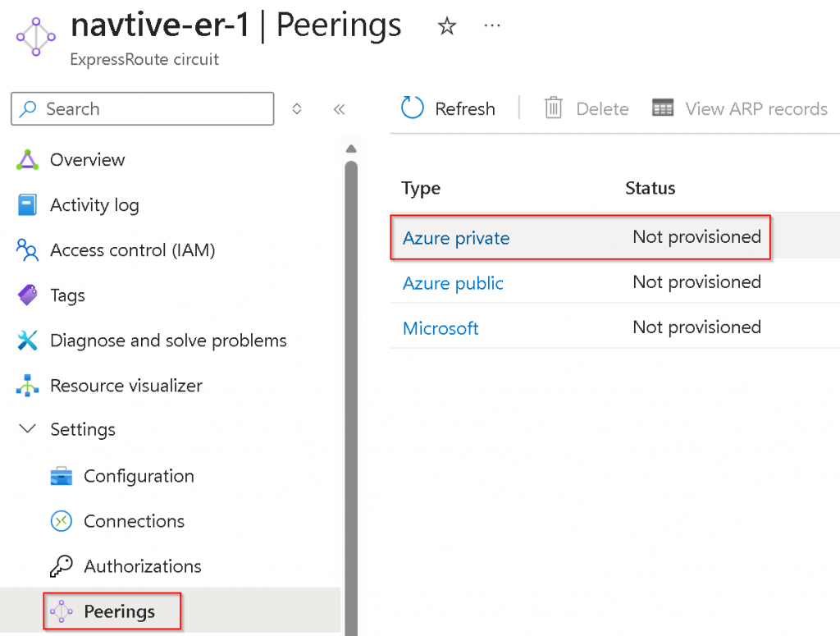Open the more options ellipsis menu
The height and width of the screenshot is (636, 840).
pyautogui.click(x=492, y=27)
